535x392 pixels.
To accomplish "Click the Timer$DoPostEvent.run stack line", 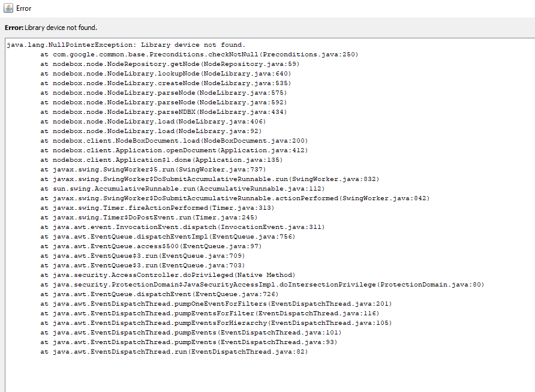I will click(x=149, y=217).
